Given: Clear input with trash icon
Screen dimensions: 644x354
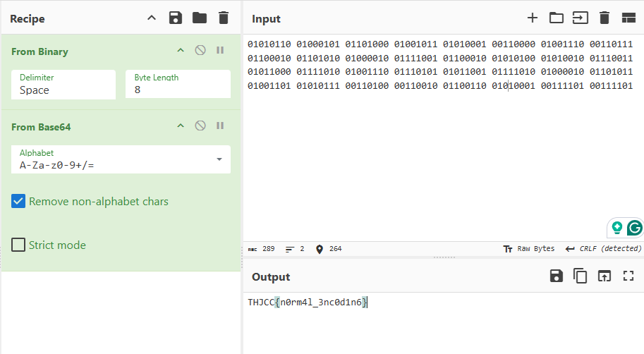Looking at the screenshot, I should pos(604,18).
